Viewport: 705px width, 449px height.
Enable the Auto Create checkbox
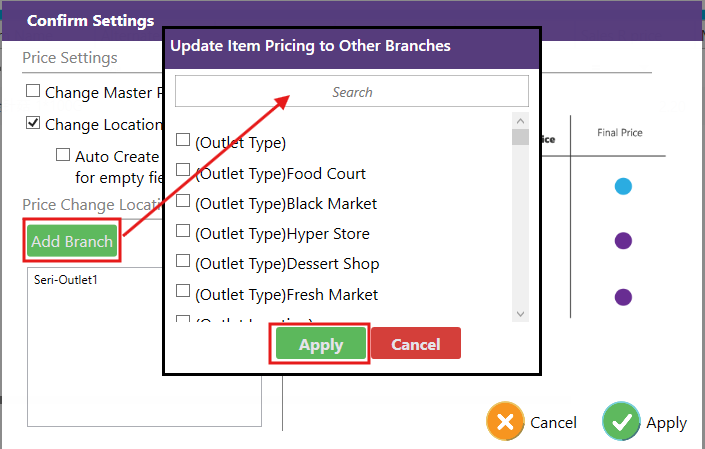coord(63,155)
